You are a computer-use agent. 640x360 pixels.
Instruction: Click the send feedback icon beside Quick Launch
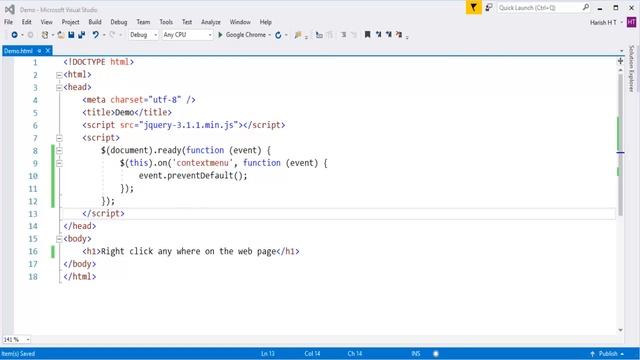point(489,7)
